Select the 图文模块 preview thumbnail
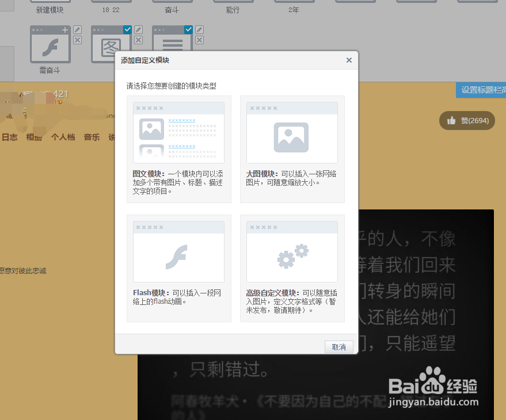 [x=178, y=132]
